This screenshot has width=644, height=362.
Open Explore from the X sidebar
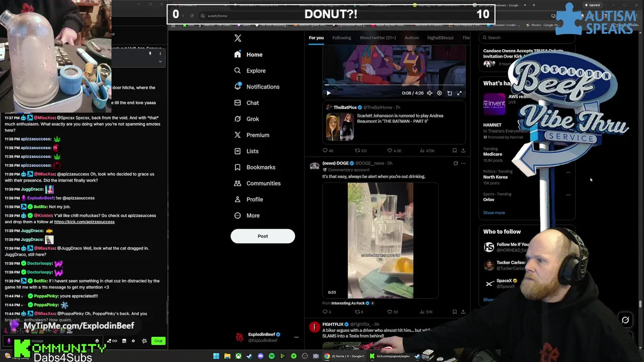250,70
